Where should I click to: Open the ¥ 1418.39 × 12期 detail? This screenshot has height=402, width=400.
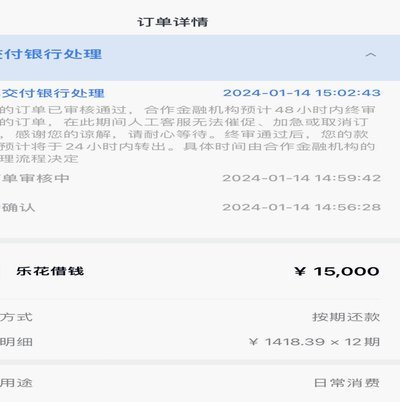click(314, 342)
